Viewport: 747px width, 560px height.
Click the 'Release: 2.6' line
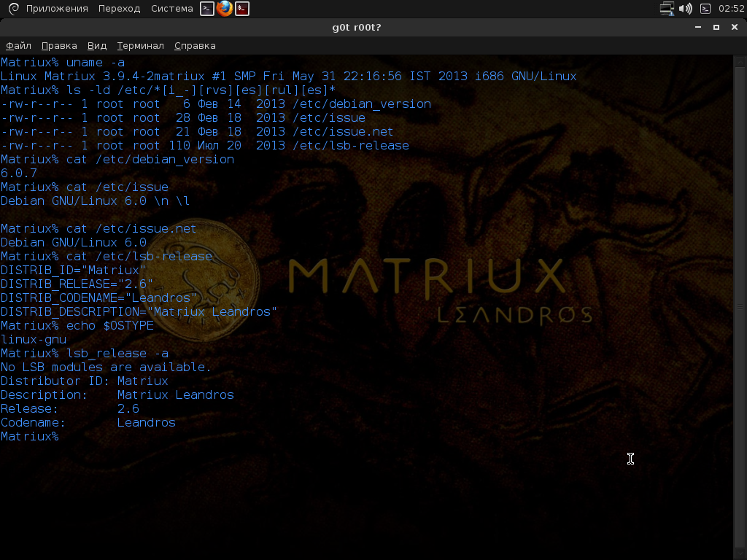click(70, 408)
